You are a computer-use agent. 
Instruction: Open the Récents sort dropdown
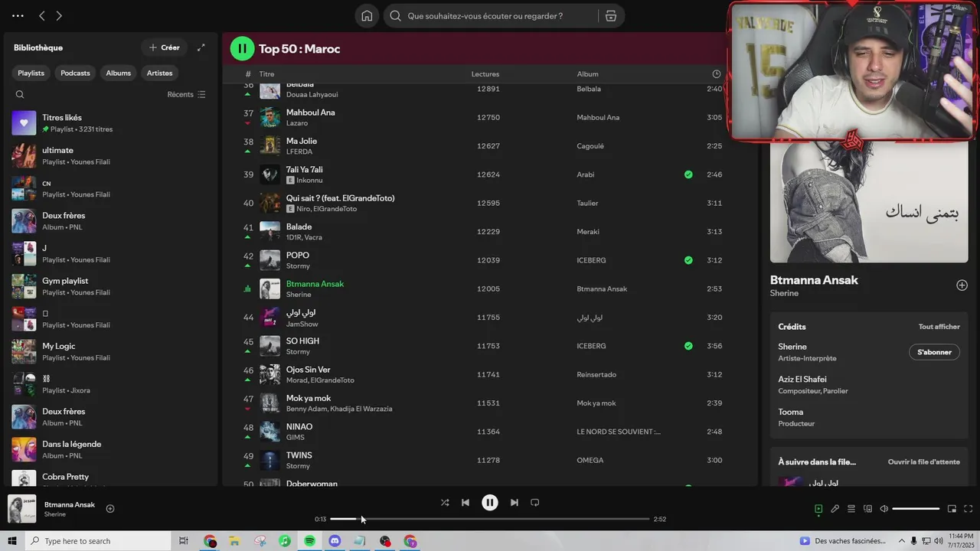pyautogui.click(x=186, y=95)
